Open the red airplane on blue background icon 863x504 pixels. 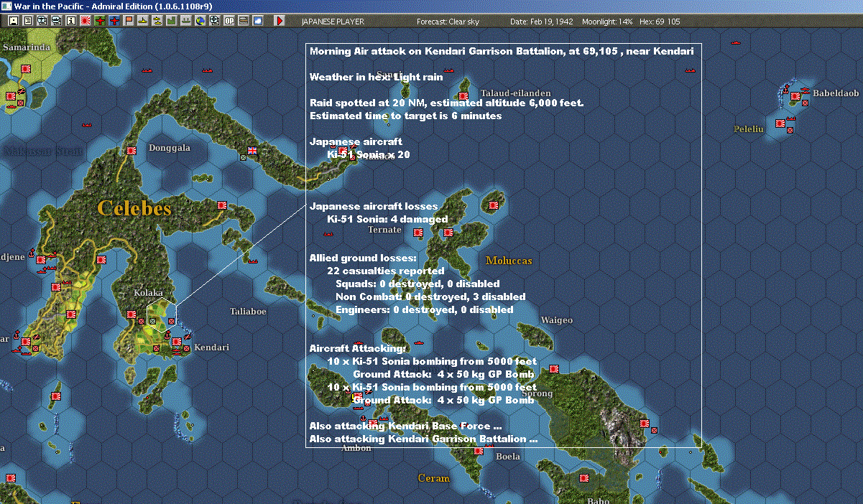tap(115, 21)
